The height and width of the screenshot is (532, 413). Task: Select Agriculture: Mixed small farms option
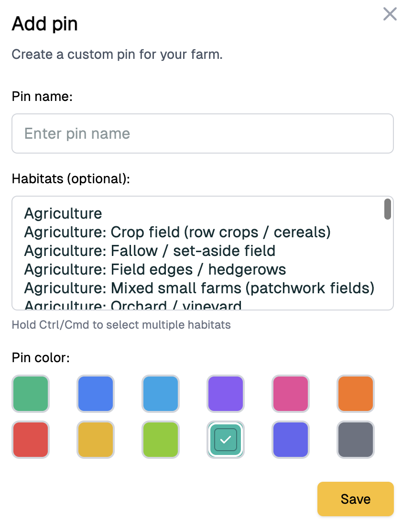point(199,288)
